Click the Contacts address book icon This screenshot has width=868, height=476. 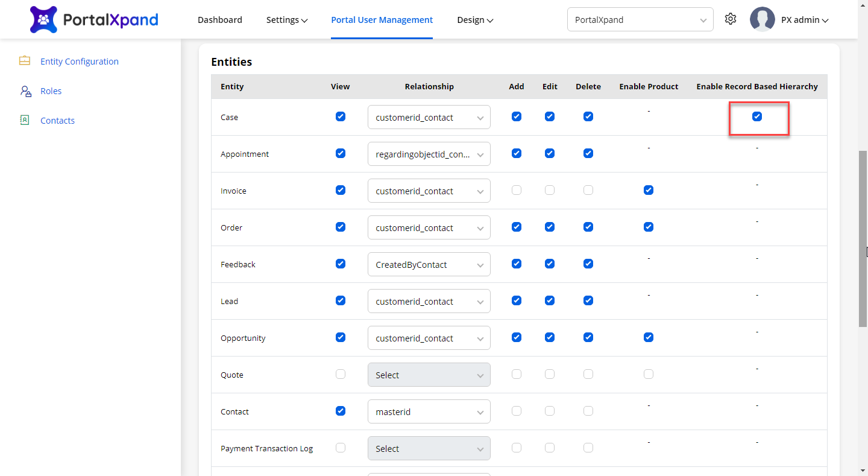tap(25, 120)
